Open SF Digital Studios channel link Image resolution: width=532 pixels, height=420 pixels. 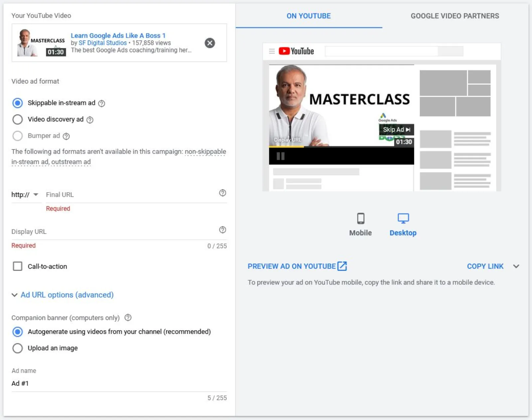(x=103, y=43)
